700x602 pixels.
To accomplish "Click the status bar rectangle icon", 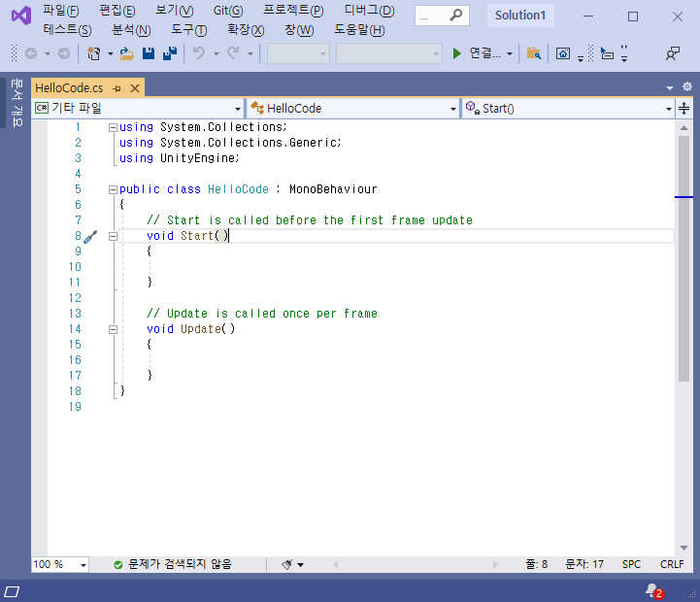I will (x=12, y=591).
